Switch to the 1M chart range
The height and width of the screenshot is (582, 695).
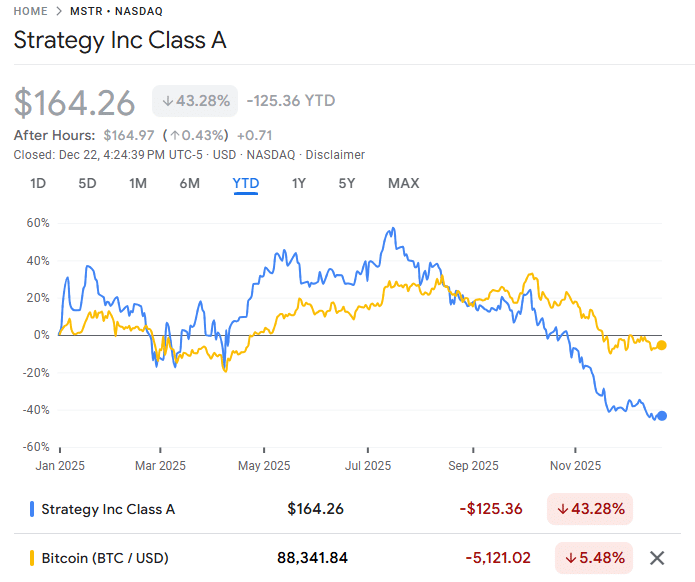coord(138,183)
